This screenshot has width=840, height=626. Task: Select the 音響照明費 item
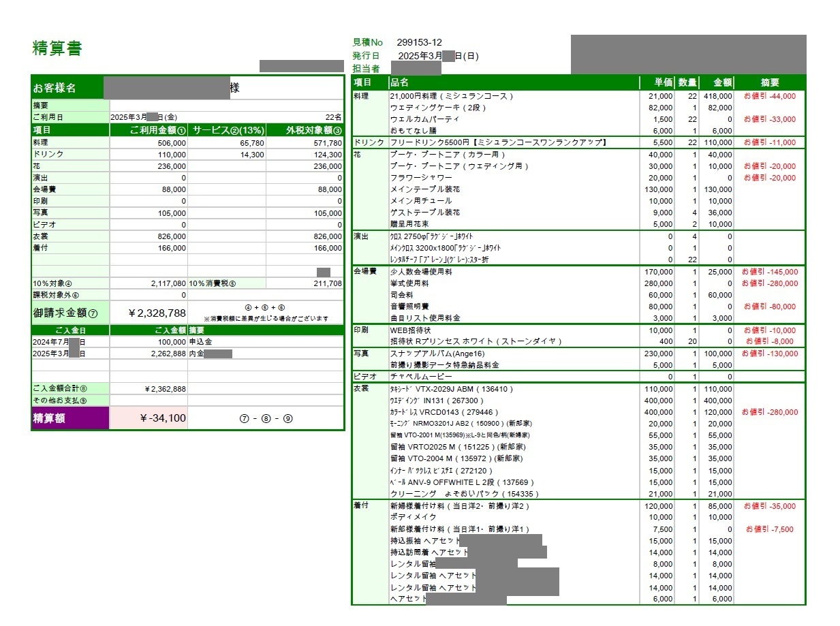tap(409, 307)
